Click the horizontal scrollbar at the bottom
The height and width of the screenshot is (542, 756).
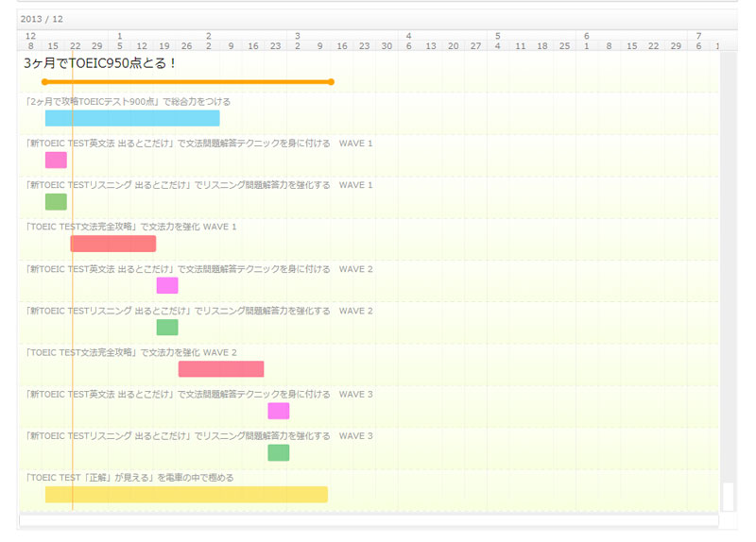point(369,519)
